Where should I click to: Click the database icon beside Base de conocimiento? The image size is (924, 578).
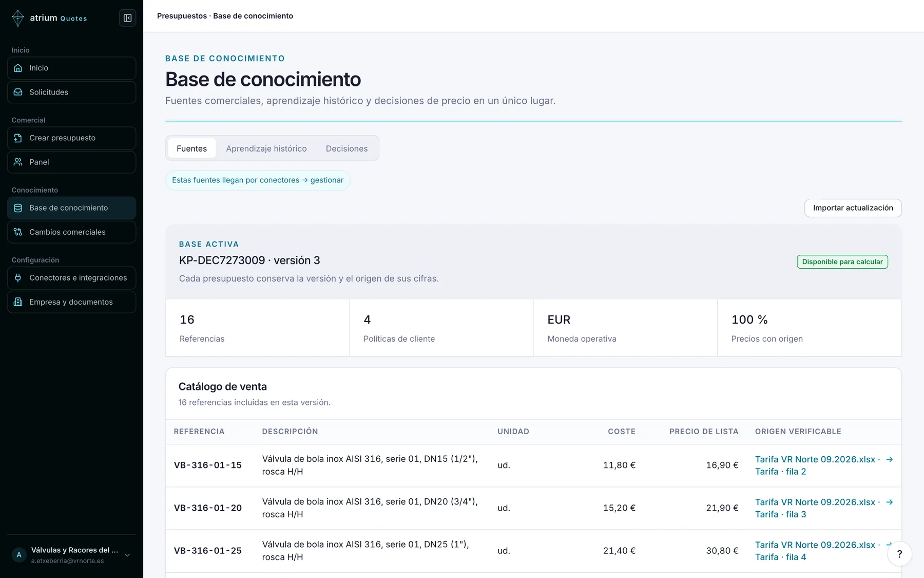coord(18,208)
